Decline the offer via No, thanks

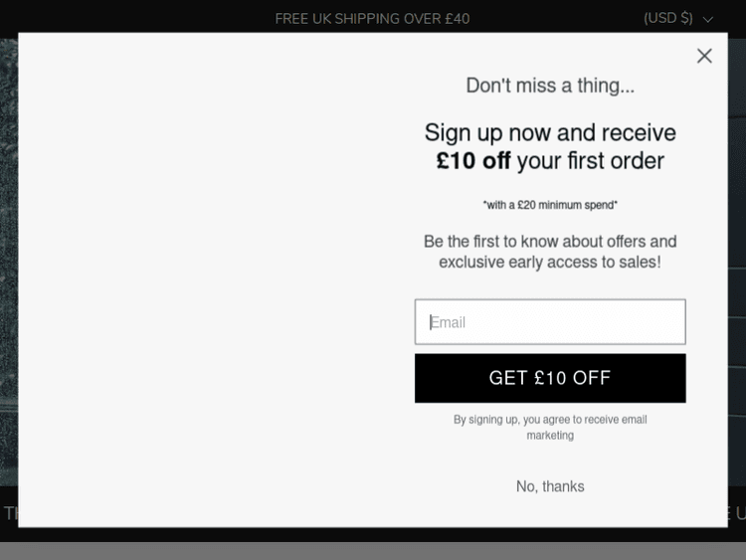(550, 486)
